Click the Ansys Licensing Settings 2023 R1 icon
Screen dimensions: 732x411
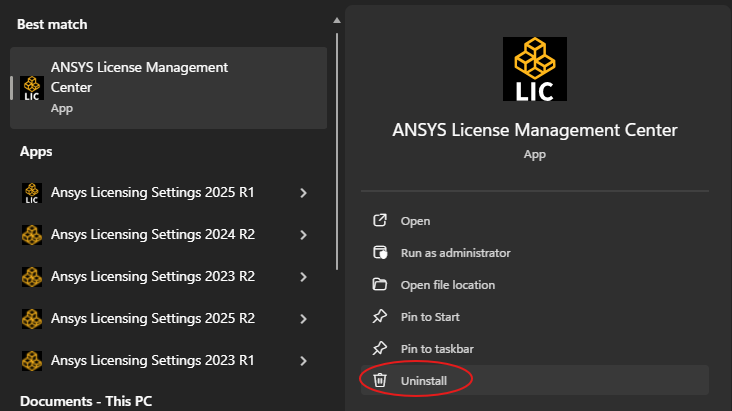point(31,359)
